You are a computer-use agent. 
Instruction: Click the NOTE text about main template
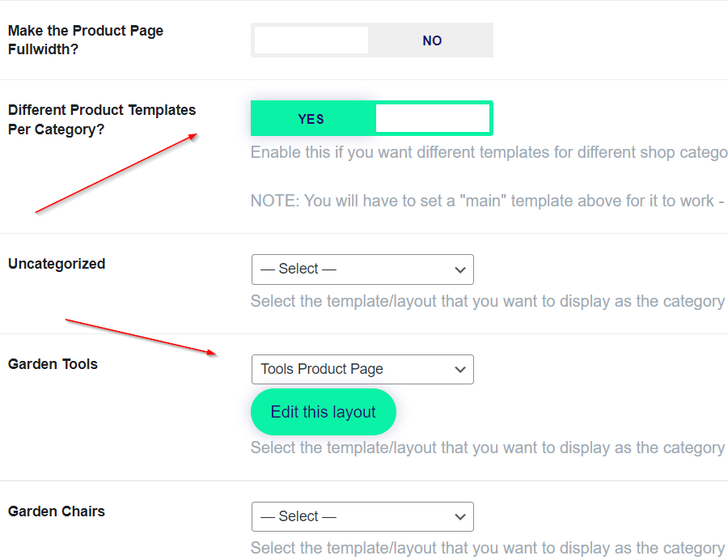487,201
